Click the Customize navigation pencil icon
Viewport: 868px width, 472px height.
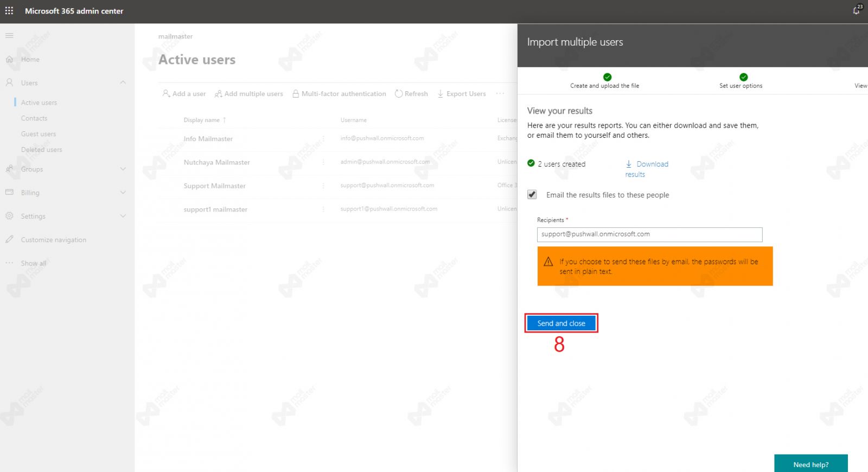pos(9,239)
